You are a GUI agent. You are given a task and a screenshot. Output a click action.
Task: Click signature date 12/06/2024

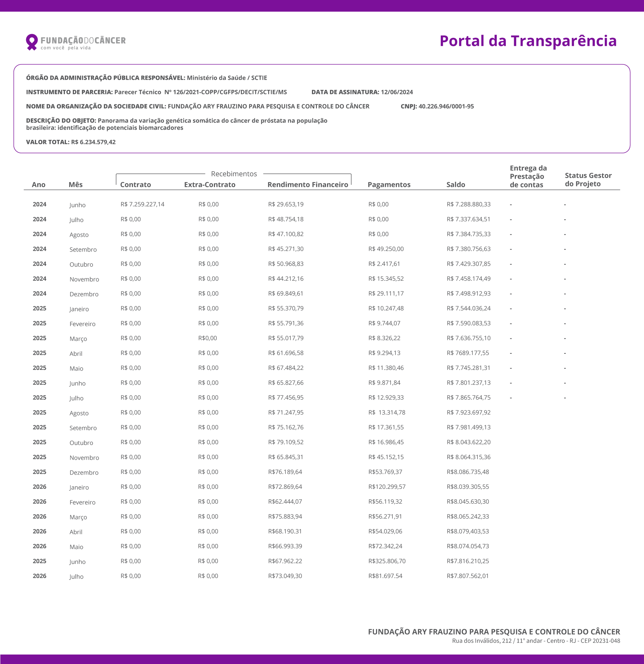pos(397,92)
